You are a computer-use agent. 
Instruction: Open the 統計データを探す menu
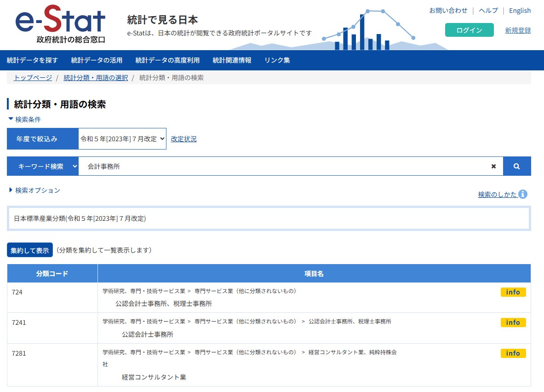click(x=32, y=60)
